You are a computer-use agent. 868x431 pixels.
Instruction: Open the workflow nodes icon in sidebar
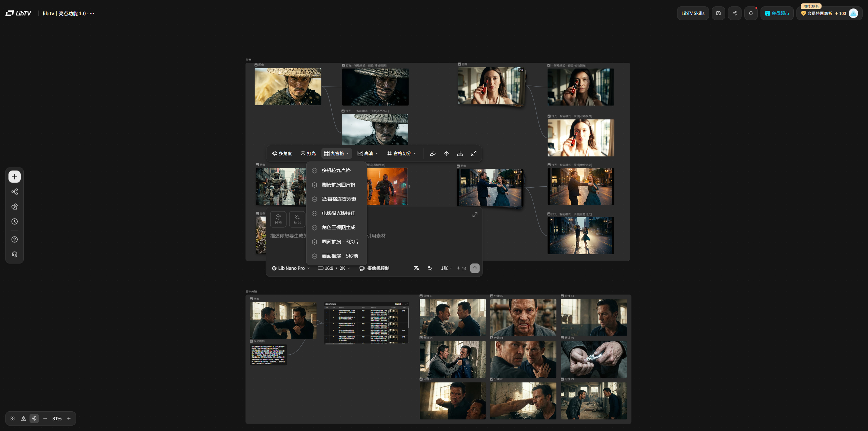15,192
